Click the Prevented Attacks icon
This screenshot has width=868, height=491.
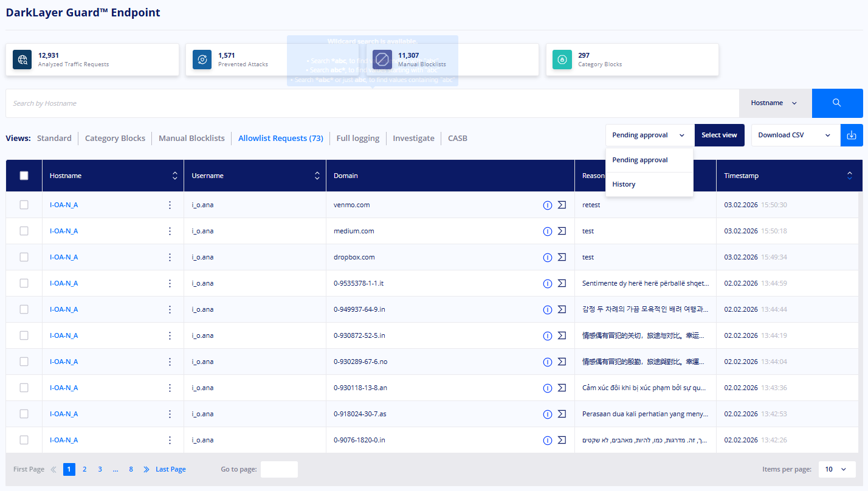[x=202, y=60]
